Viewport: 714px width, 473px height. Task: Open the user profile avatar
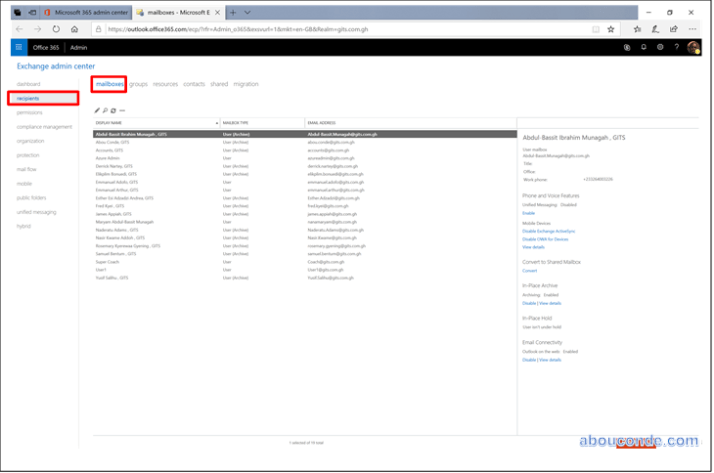click(x=693, y=47)
